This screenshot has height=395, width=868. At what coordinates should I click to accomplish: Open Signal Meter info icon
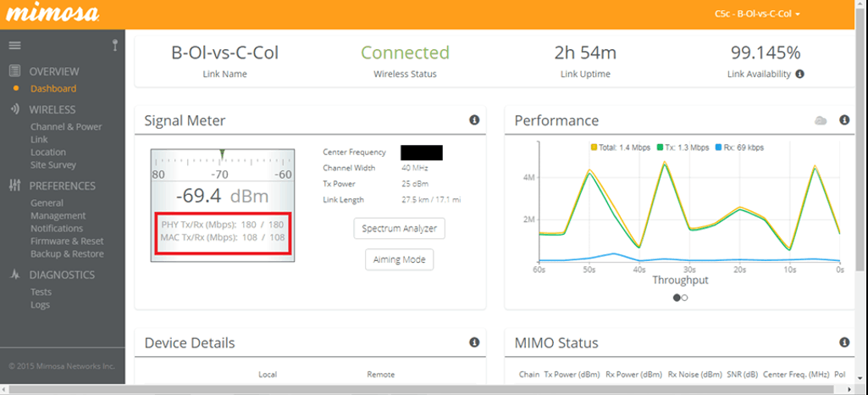(474, 120)
